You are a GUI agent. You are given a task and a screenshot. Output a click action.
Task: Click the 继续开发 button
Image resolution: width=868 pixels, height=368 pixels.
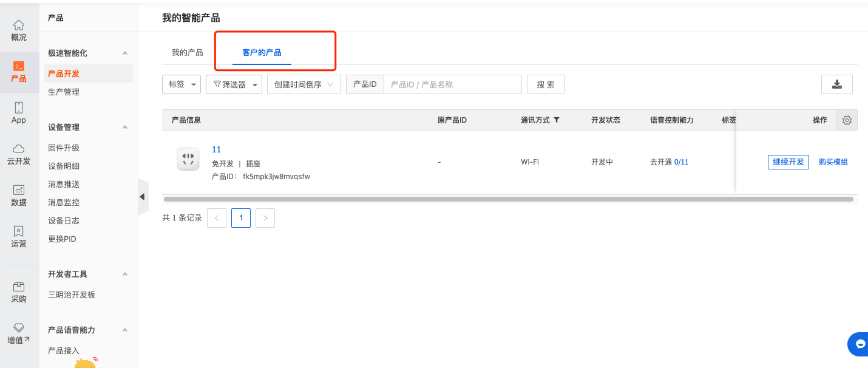[788, 162]
